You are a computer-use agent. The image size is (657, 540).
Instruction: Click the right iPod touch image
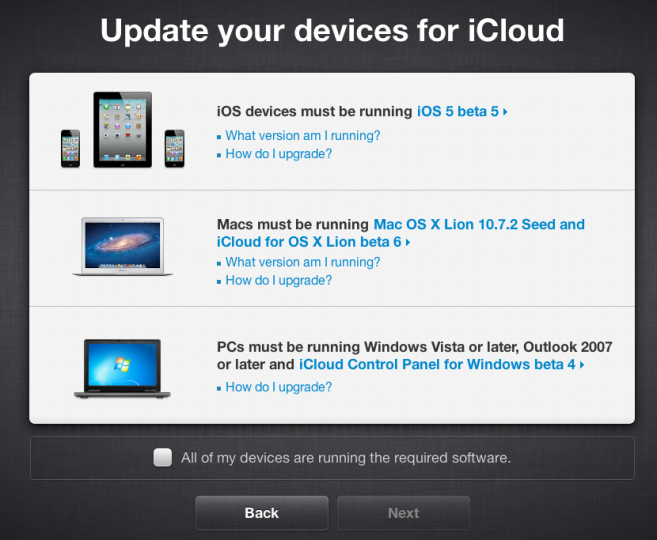pyautogui.click(x=174, y=149)
